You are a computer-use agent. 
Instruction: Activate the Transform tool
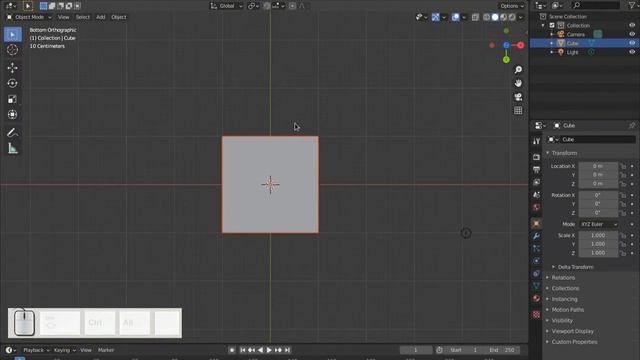point(13,115)
